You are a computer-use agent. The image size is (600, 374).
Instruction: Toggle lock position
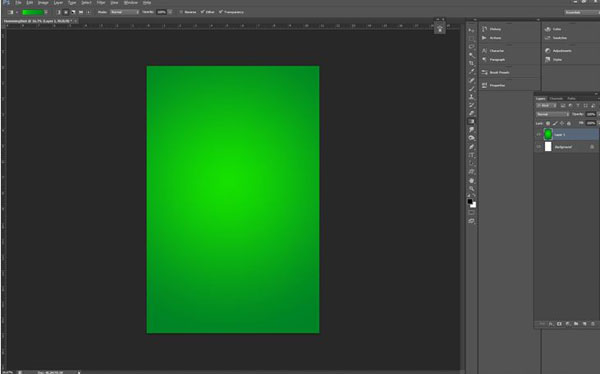(x=562, y=123)
